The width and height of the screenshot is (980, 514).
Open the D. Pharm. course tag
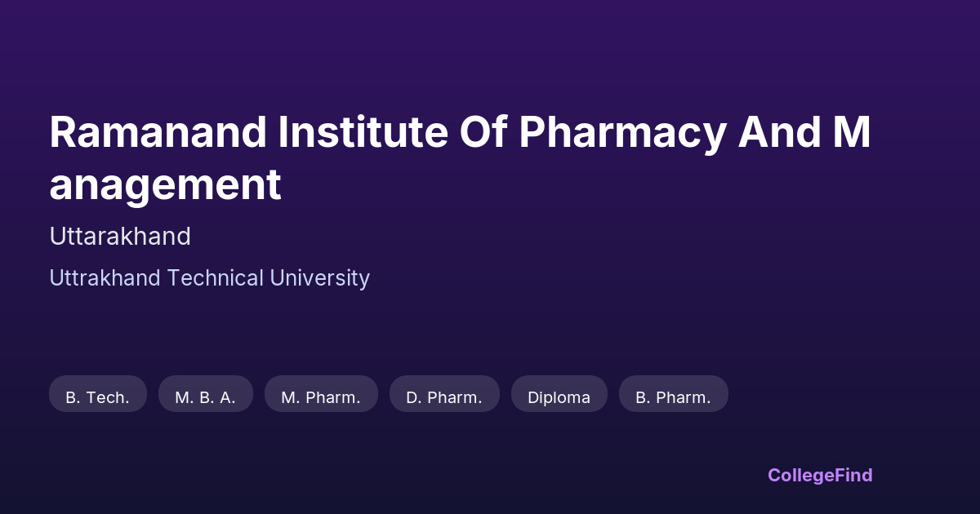click(x=444, y=397)
